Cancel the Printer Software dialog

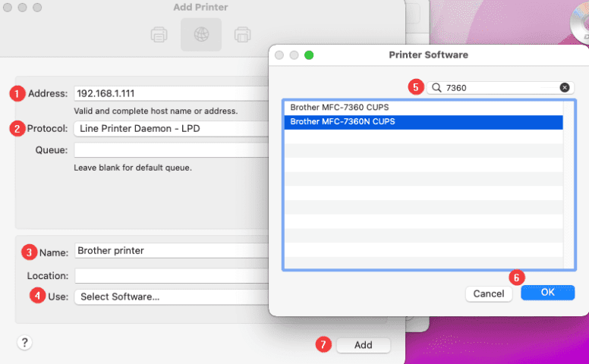[488, 293]
